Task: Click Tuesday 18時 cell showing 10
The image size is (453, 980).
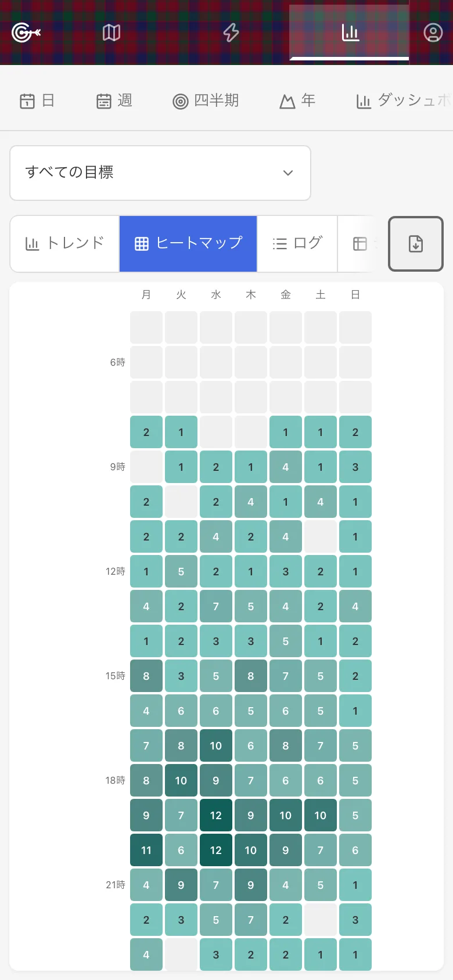Action: [181, 780]
